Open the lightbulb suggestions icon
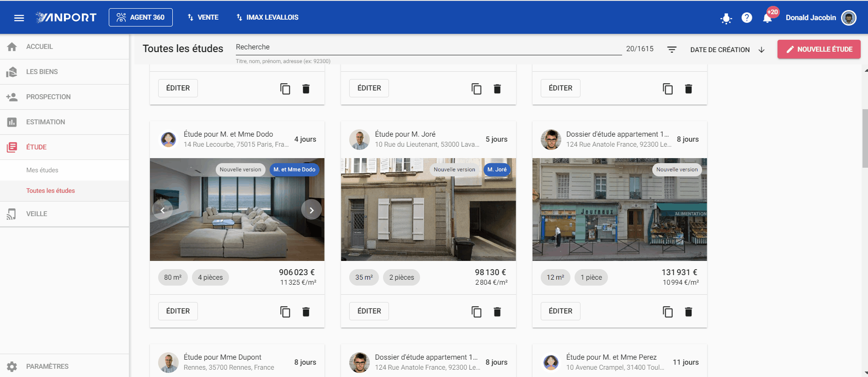The image size is (868, 377). click(x=726, y=18)
